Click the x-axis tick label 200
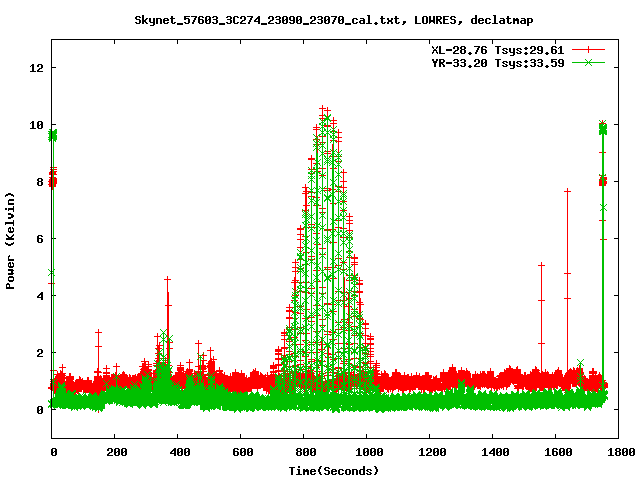Screen dimensions: 640x480 pos(117,452)
